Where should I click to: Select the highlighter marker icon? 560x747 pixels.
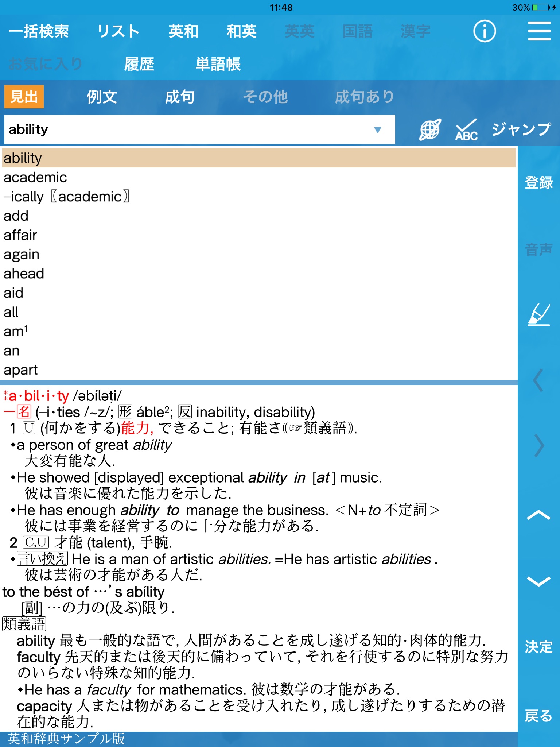click(x=539, y=315)
